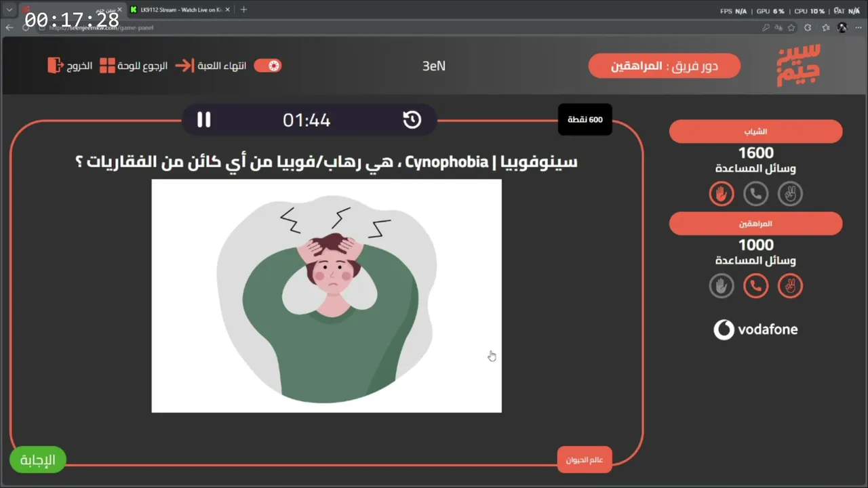This screenshot has height=488, width=868.
Task: Click the الشباب team score 1600
Action: pyautogui.click(x=755, y=153)
